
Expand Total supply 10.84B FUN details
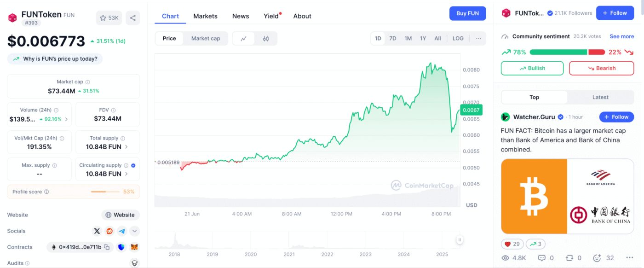point(126,147)
